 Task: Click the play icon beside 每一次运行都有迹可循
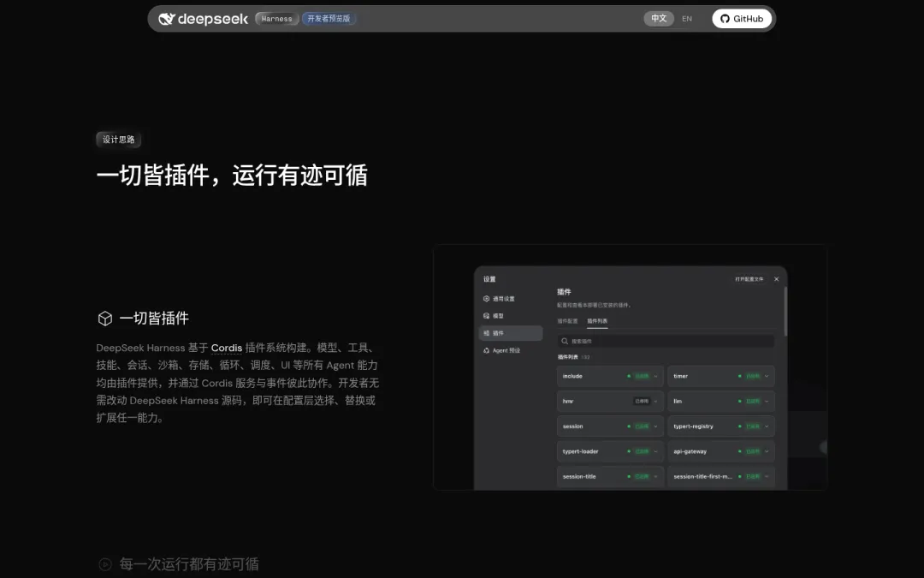pyautogui.click(x=105, y=564)
